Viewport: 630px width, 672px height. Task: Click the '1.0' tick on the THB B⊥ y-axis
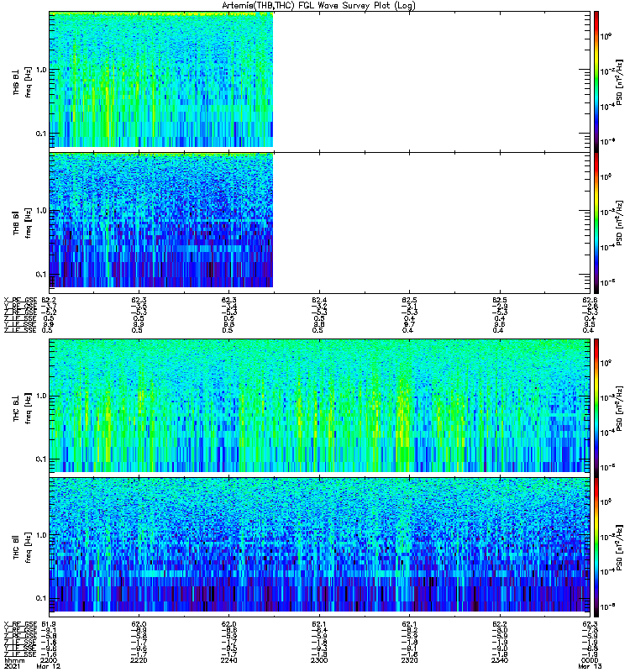[41, 70]
